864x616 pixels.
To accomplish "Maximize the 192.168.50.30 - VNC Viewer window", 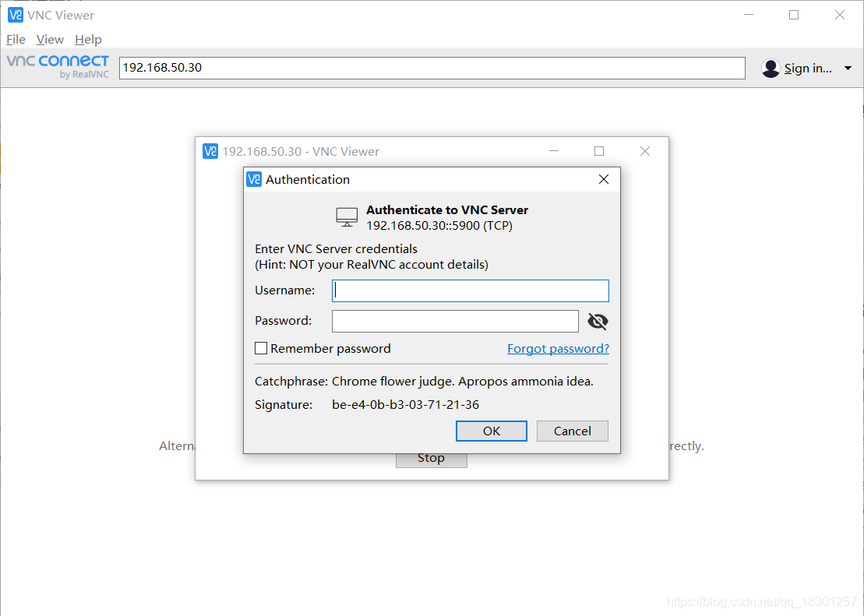I will pyautogui.click(x=599, y=151).
